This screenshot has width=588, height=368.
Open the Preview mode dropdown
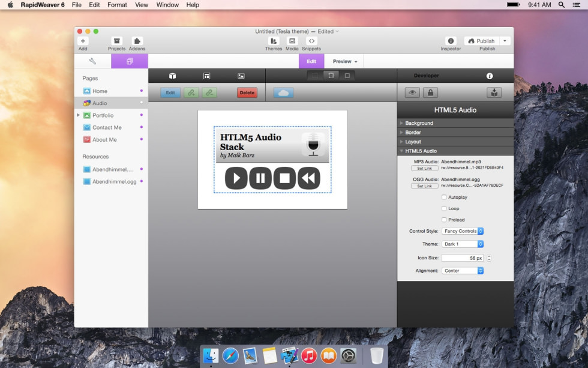(x=344, y=61)
